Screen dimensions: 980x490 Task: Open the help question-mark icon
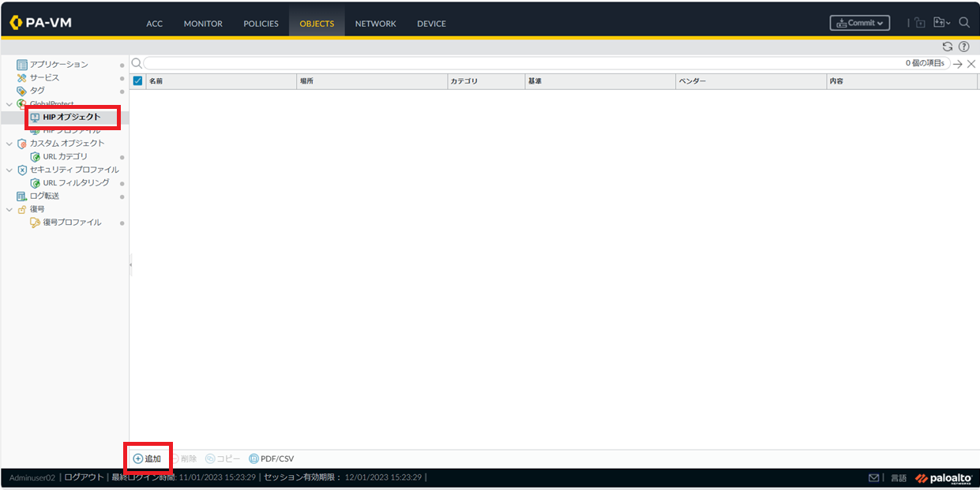tap(963, 47)
